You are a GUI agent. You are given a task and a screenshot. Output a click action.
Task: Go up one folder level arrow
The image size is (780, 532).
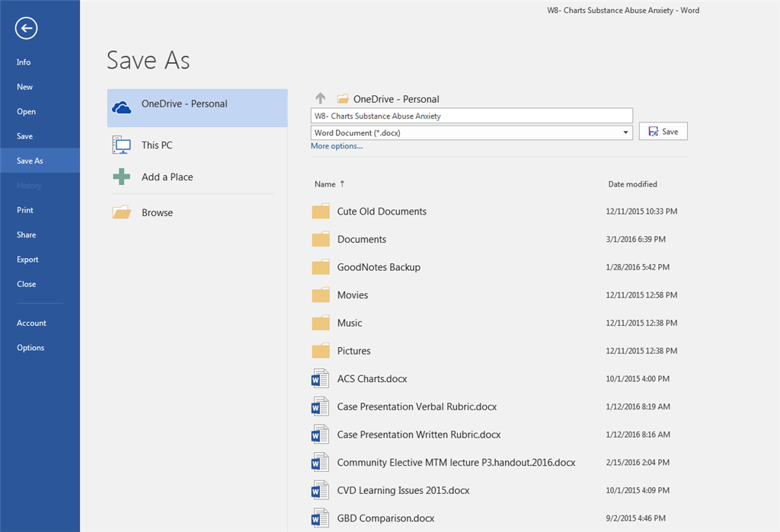pos(321,98)
